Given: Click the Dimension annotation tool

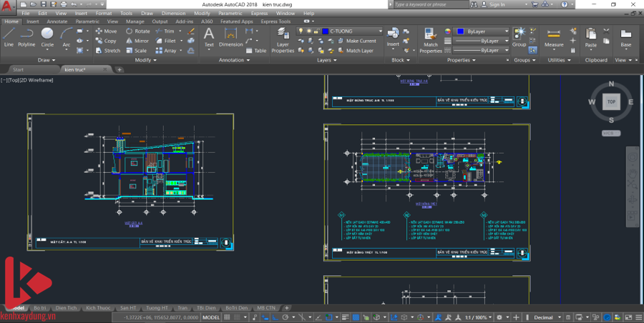Looking at the screenshot, I should point(230,37).
